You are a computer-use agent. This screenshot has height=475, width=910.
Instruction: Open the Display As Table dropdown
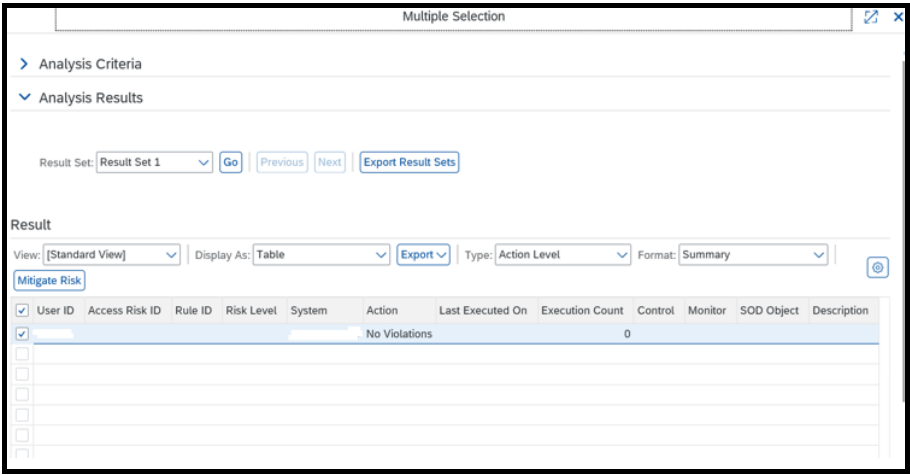321,254
